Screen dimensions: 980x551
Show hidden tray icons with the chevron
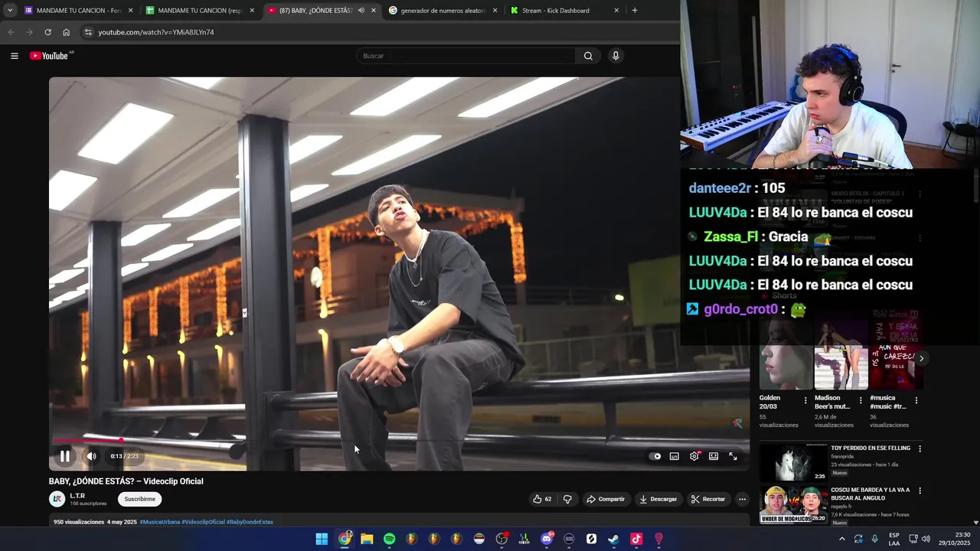pyautogui.click(x=842, y=539)
